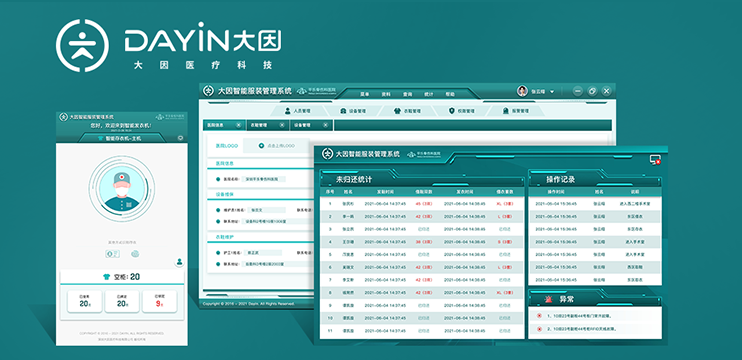Click the red 9 count card on the kiosk

[159, 301]
